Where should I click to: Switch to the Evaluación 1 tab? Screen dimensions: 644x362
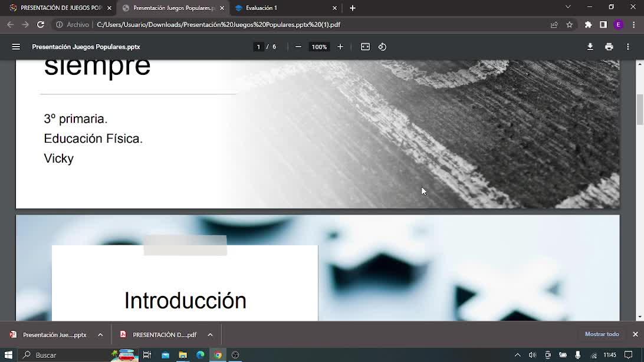(x=285, y=8)
